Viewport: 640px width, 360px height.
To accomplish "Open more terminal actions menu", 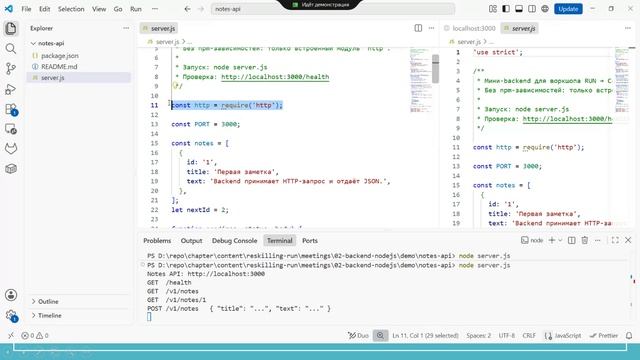I will tap(598, 240).
